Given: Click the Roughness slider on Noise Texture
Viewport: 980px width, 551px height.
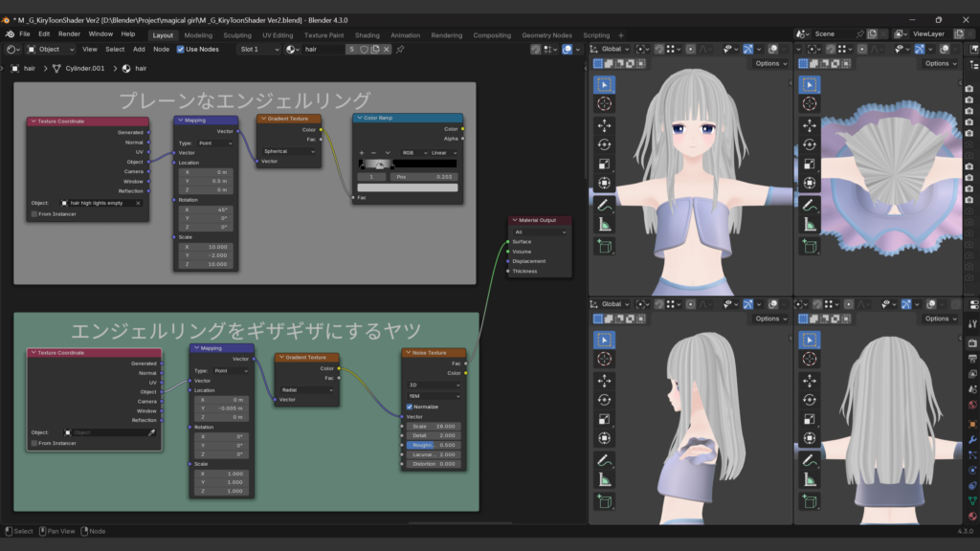Looking at the screenshot, I should (x=434, y=445).
